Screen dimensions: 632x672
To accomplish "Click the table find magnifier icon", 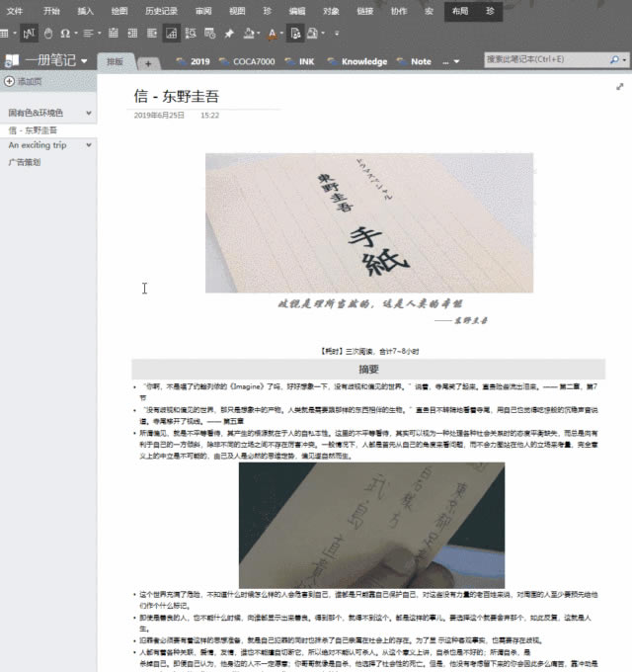I will (x=191, y=33).
